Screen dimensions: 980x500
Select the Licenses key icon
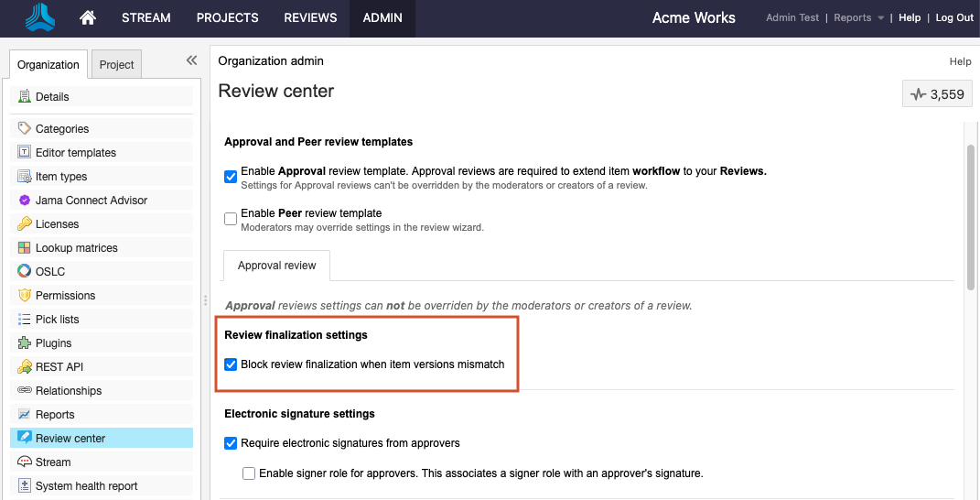tap(25, 224)
